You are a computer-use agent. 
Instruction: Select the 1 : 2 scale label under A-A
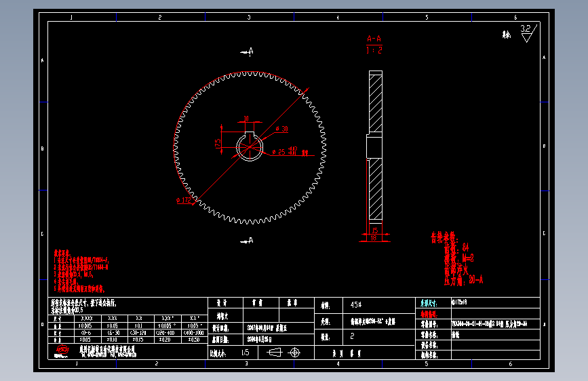[x=374, y=50]
